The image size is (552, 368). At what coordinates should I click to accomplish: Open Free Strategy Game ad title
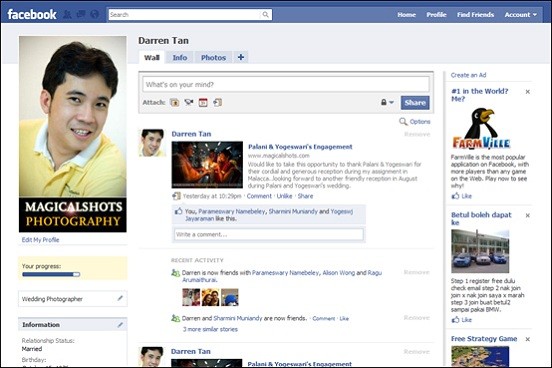484,339
